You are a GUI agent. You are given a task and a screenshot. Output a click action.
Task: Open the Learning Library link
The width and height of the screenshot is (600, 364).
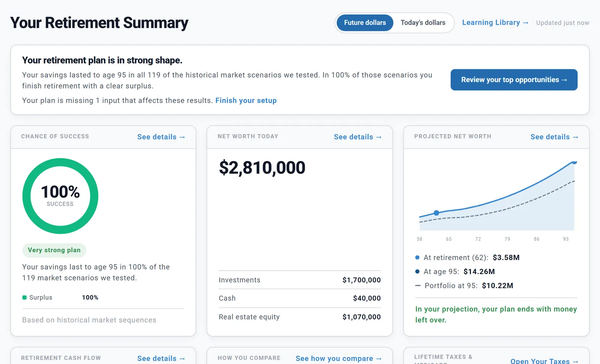click(x=495, y=22)
